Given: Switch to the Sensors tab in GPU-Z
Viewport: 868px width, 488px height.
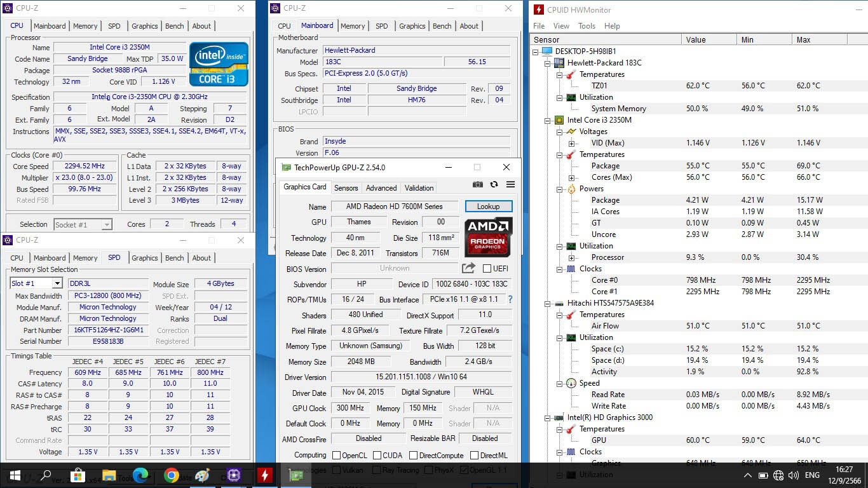Looking at the screenshot, I should 346,187.
